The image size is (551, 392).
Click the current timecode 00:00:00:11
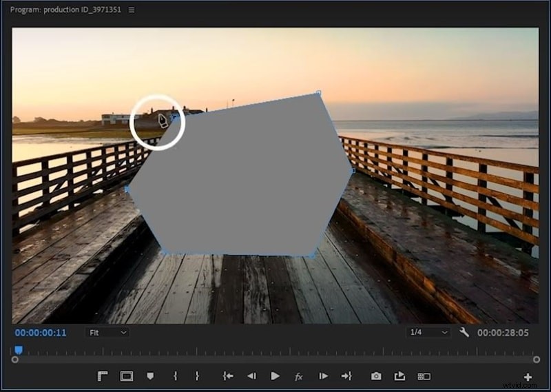[x=41, y=333]
